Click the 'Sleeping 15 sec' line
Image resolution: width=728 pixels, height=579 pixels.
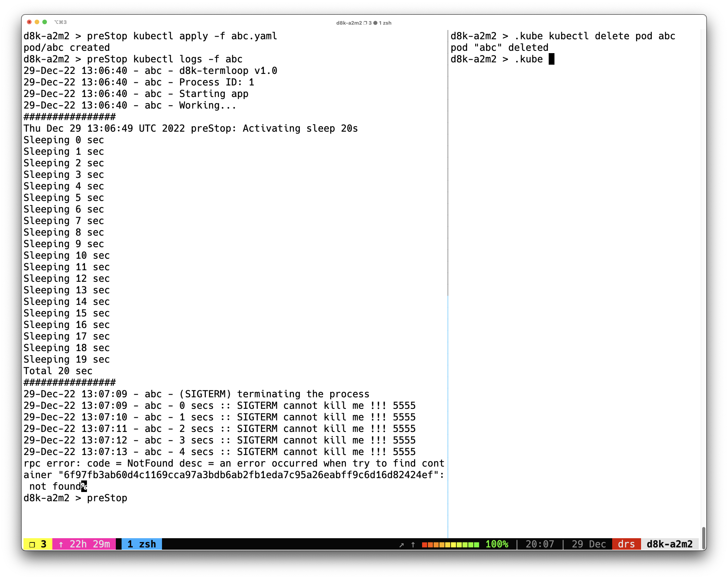coord(67,313)
